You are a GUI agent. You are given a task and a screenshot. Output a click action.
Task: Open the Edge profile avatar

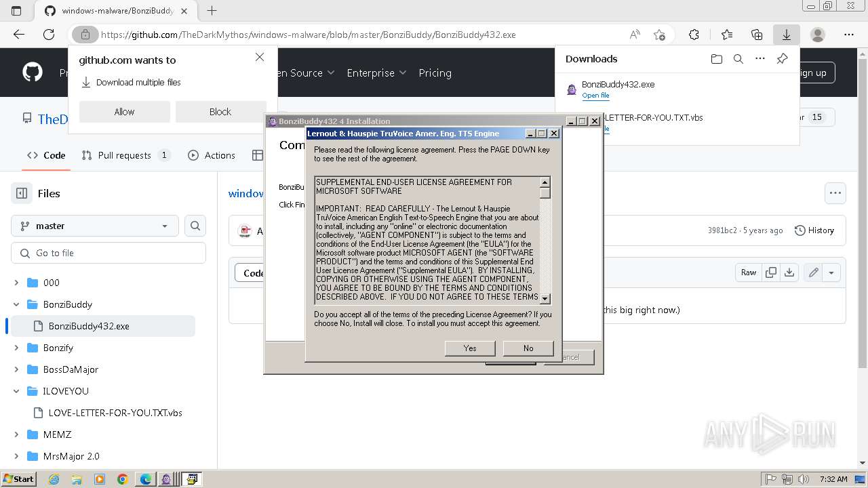818,35
